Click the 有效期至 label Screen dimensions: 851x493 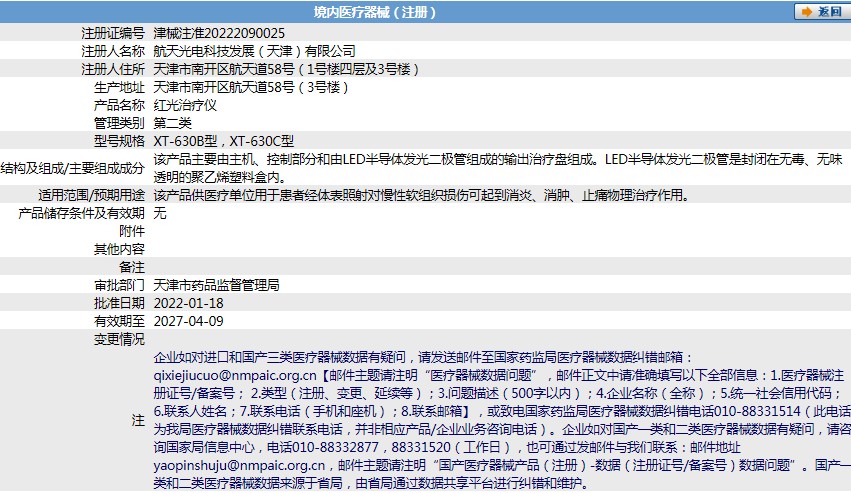tap(119, 320)
